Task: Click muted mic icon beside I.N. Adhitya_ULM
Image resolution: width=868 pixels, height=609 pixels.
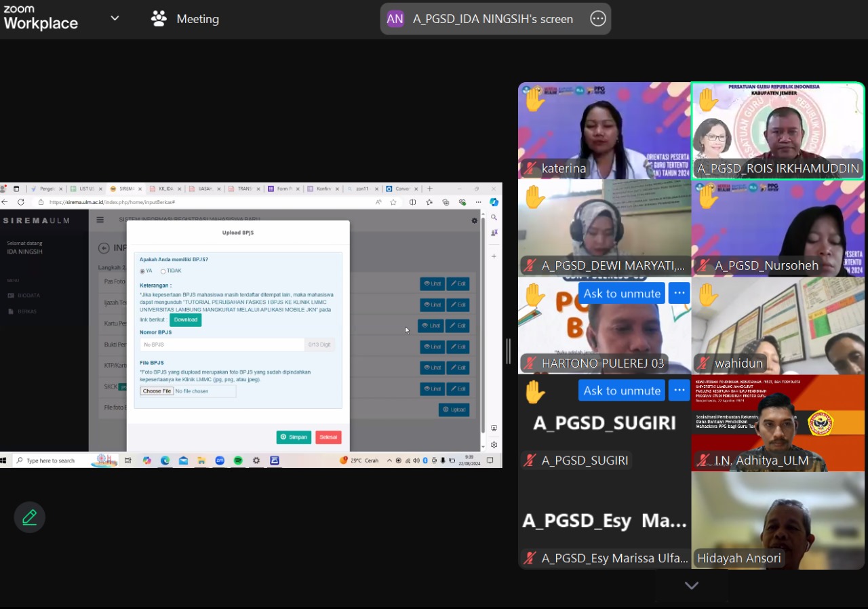Action: click(704, 460)
